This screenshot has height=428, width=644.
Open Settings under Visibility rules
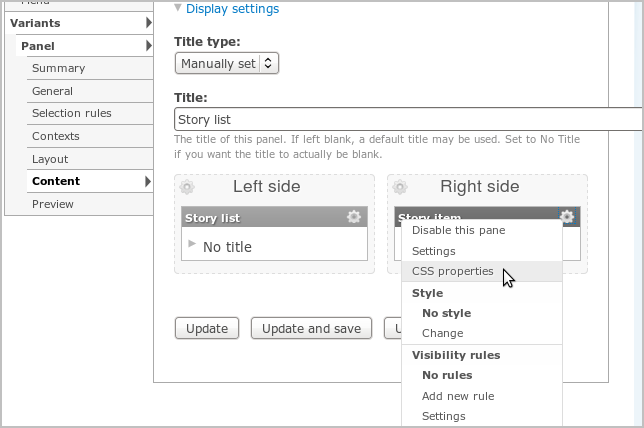pos(444,416)
